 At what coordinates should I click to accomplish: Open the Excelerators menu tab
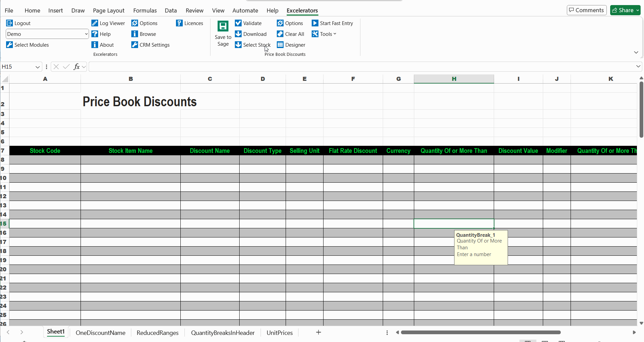(x=302, y=10)
